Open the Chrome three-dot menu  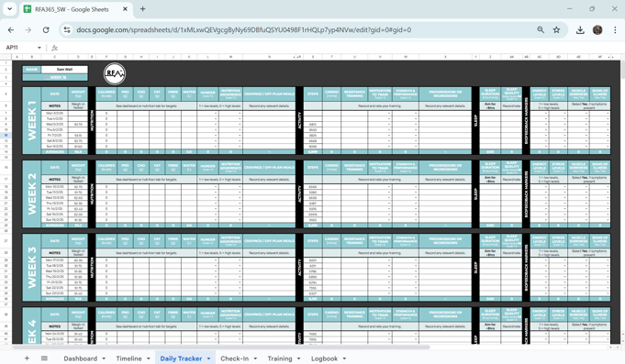click(x=615, y=30)
